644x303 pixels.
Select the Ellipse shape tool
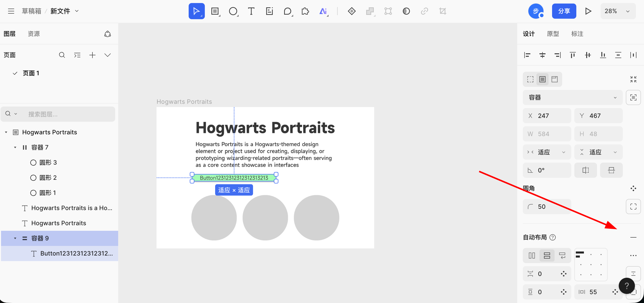tap(233, 11)
